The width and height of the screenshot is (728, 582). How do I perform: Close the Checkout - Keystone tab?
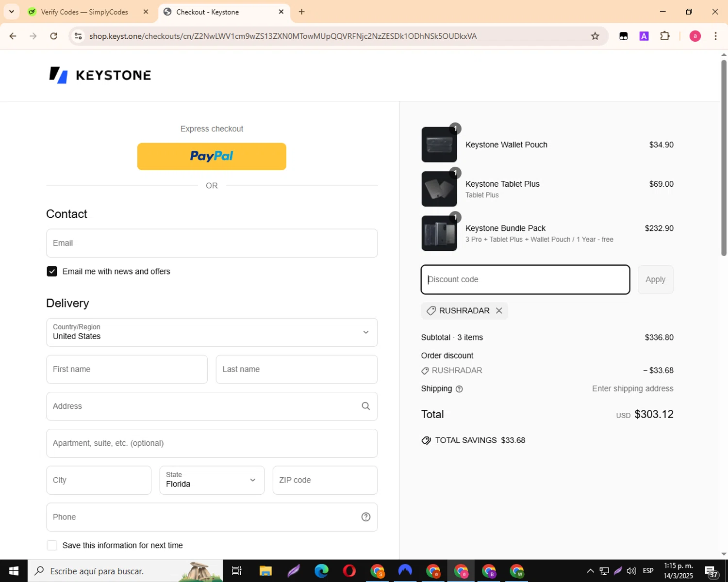coord(281,12)
